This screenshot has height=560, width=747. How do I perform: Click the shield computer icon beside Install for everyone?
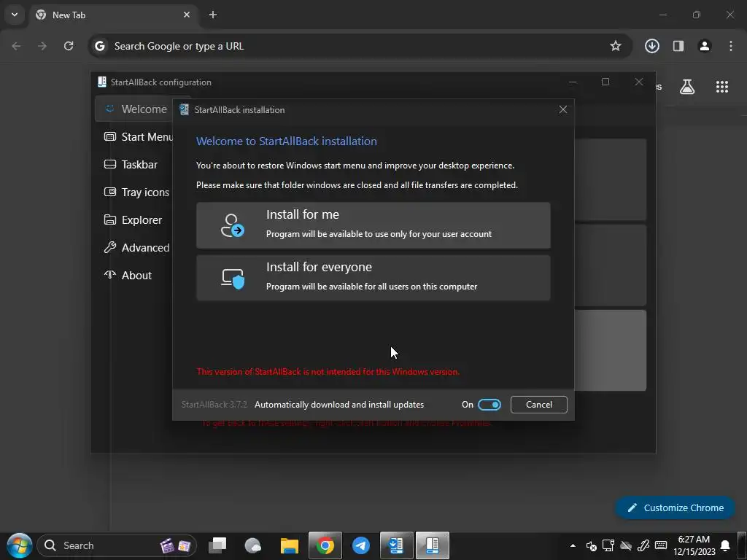tap(233, 279)
